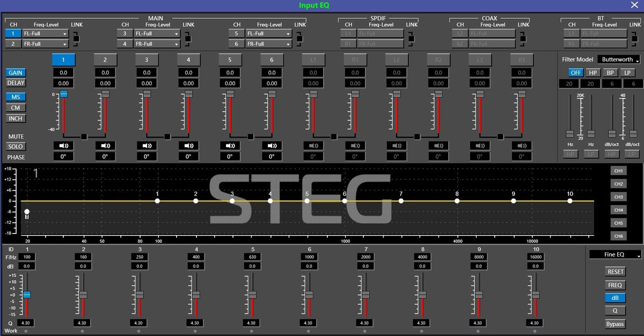Close the Input EQ window

pos(634,5)
